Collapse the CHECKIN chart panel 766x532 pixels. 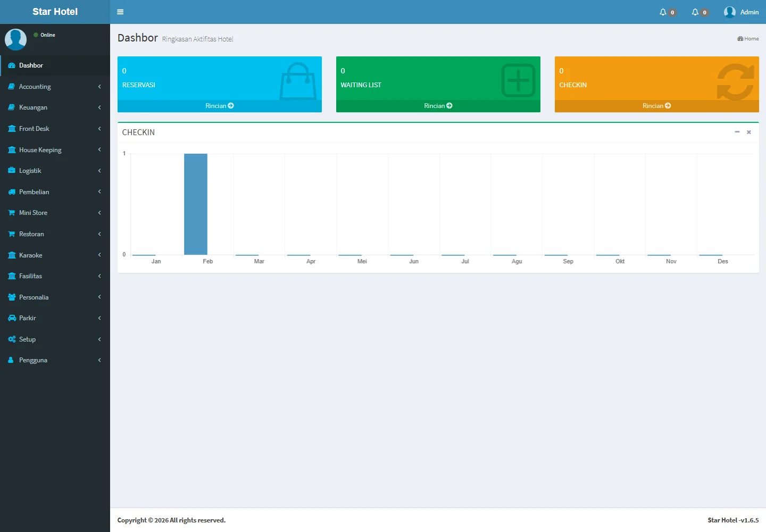[737, 132]
